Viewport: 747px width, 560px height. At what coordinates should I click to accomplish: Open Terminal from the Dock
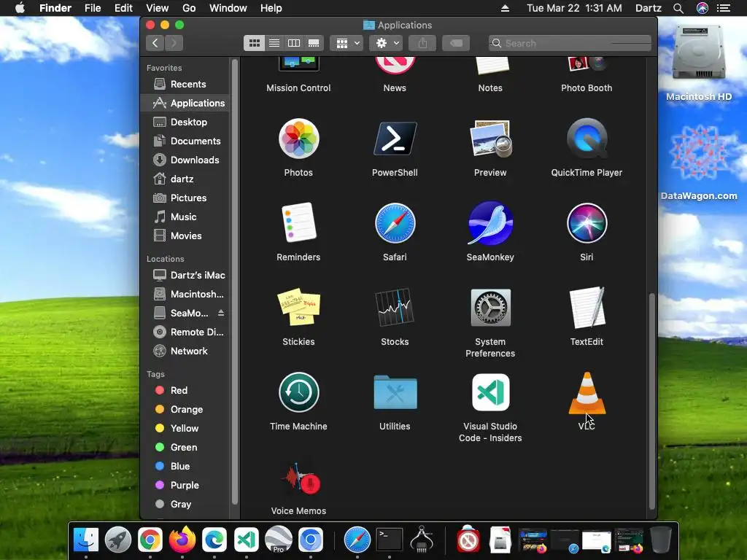pos(390,540)
